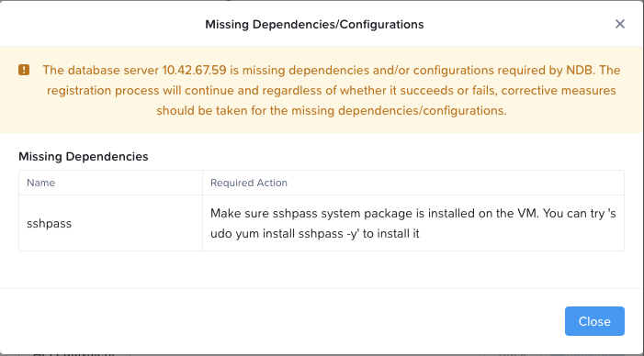Select the Name column header
Screen dimensions: 644x356
coord(40,183)
